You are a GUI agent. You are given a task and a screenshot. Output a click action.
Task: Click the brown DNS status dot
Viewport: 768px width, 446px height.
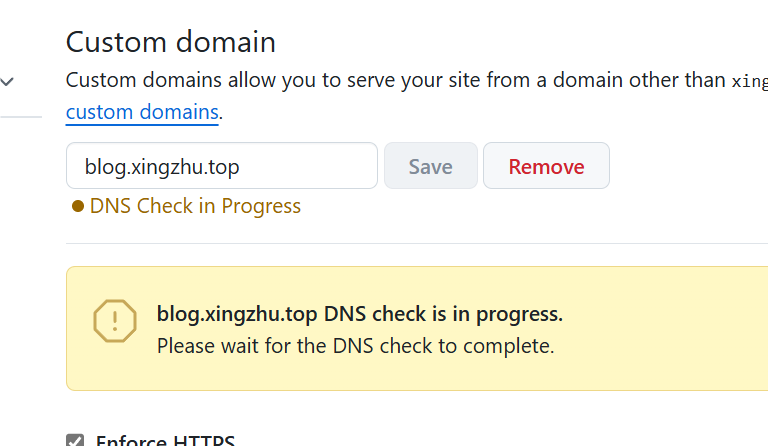click(77, 207)
